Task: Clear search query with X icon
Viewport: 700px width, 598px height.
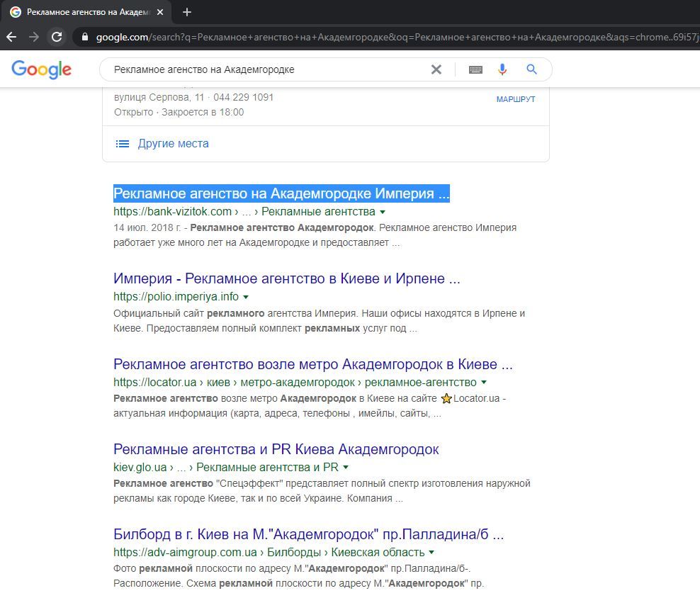Action: (x=436, y=69)
